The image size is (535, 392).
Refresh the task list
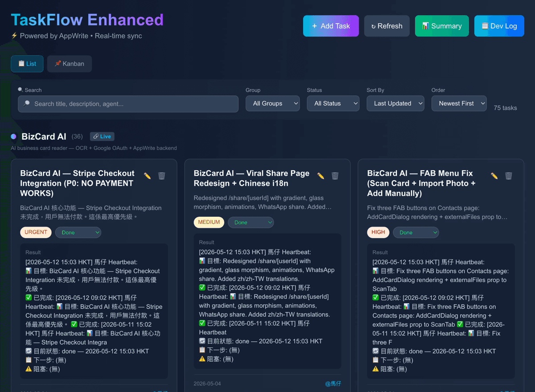pos(387,26)
